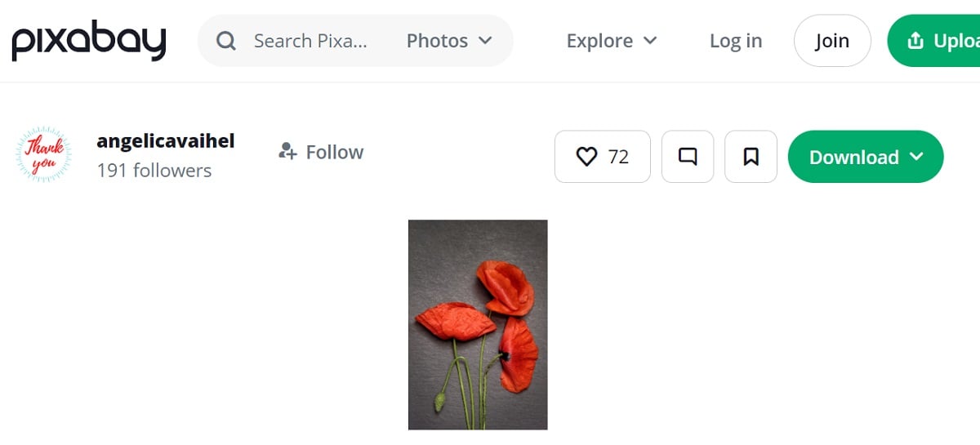Click angelicavaihel's Thank You avatar
Image resolution: width=980 pixels, height=445 pixels.
pyautogui.click(x=44, y=154)
